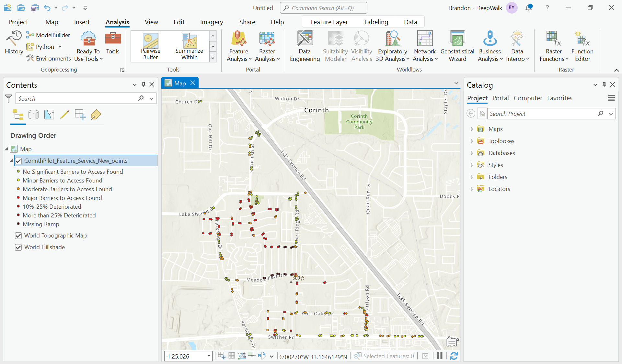622x364 pixels.
Task: Switch Contents to List By Editing view
Action: pyautogui.click(x=65, y=115)
